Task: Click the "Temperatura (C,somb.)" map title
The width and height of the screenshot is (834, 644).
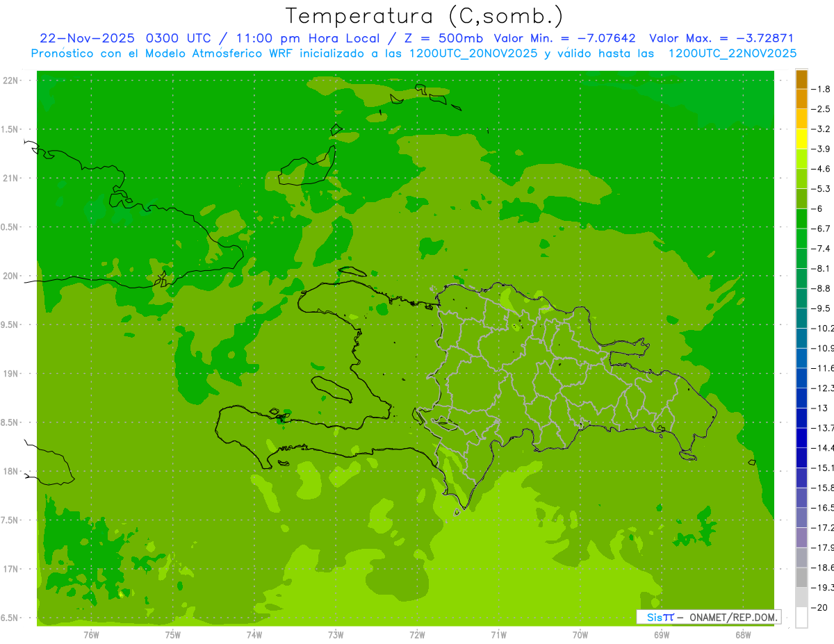Action: (424, 16)
